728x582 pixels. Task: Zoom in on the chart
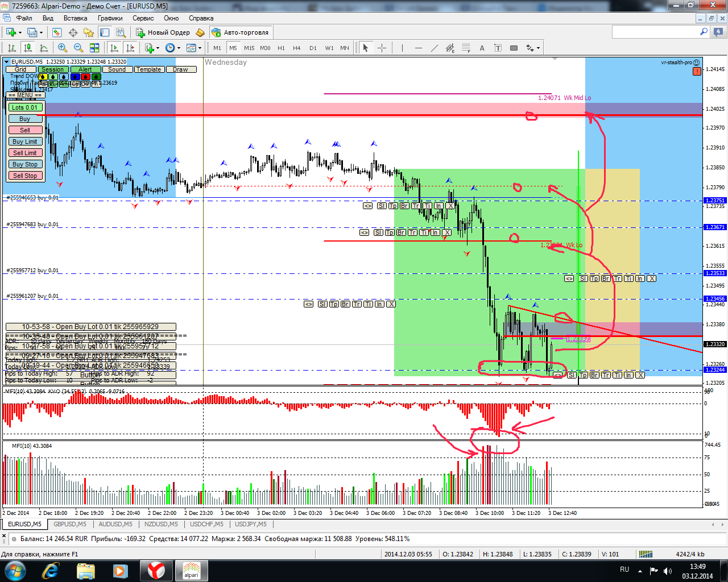(63, 48)
